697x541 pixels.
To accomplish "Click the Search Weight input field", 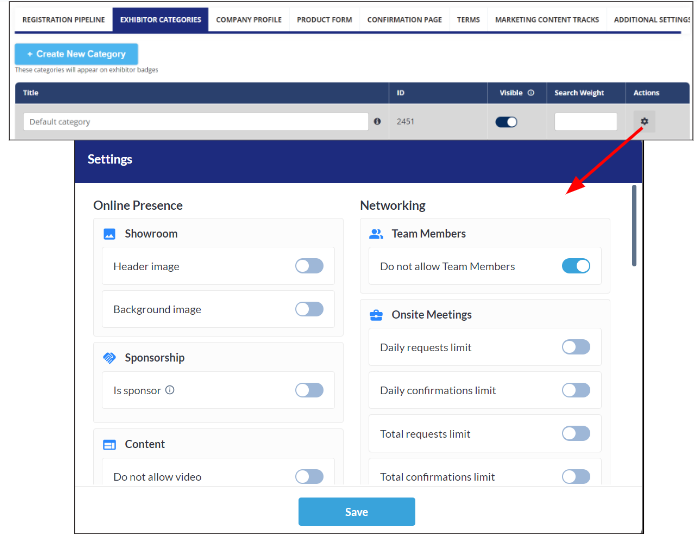I will click(586, 121).
